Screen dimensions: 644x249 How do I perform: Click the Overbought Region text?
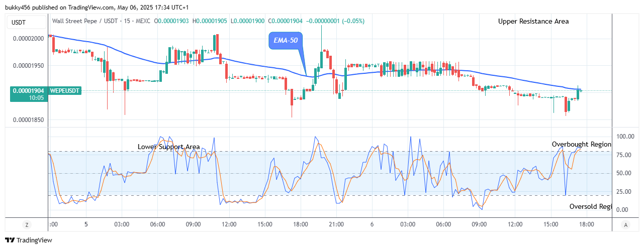pos(581,144)
